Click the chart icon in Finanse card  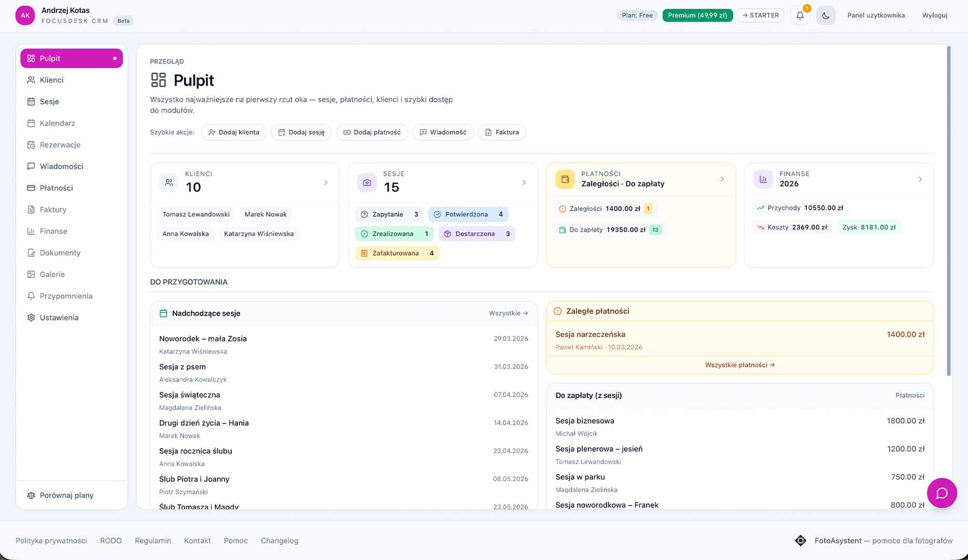point(763,179)
